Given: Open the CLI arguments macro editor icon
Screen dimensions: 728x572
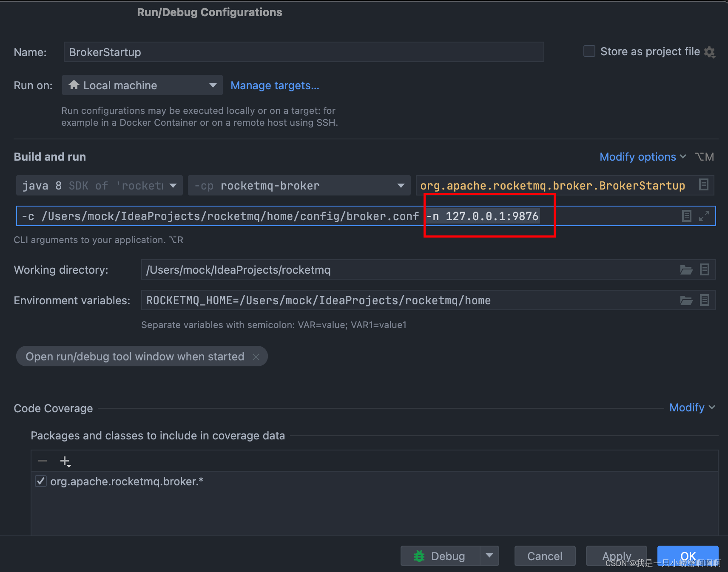Looking at the screenshot, I should coord(686,216).
